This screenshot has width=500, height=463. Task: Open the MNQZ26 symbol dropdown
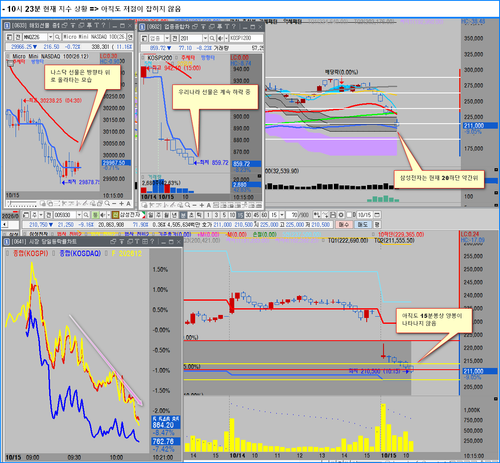click(x=51, y=37)
